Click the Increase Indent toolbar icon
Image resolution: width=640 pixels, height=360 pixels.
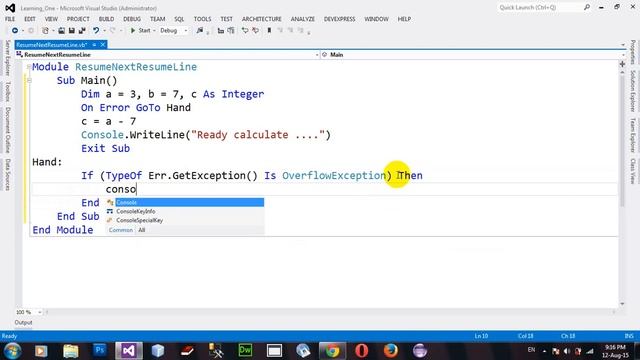tap(231, 31)
